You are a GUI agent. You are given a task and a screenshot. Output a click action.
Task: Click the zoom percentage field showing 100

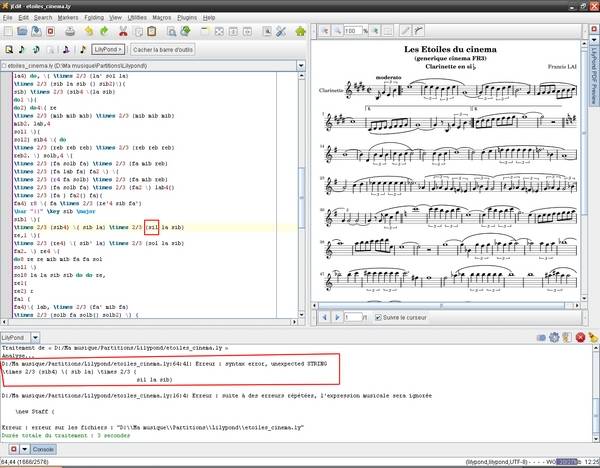pos(353,31)
